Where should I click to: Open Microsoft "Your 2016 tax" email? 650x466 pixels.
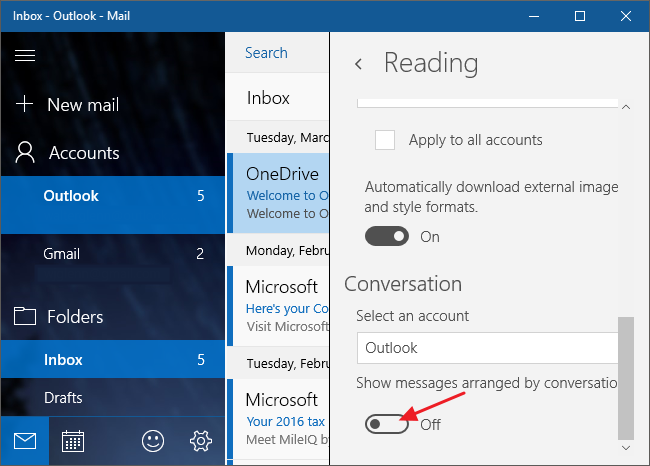point(278,419)
